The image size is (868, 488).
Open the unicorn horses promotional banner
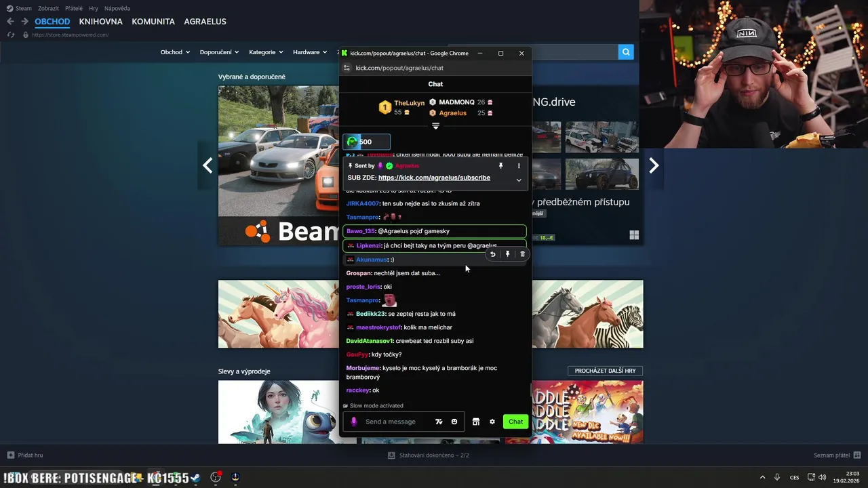pyautogui.click(x=279, y=314)
